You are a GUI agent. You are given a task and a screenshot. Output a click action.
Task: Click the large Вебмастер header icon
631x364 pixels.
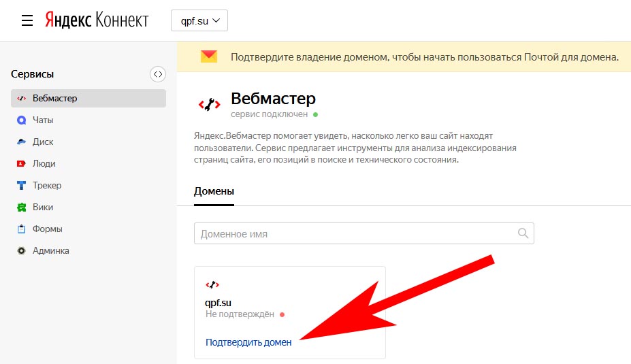point(210,105)
